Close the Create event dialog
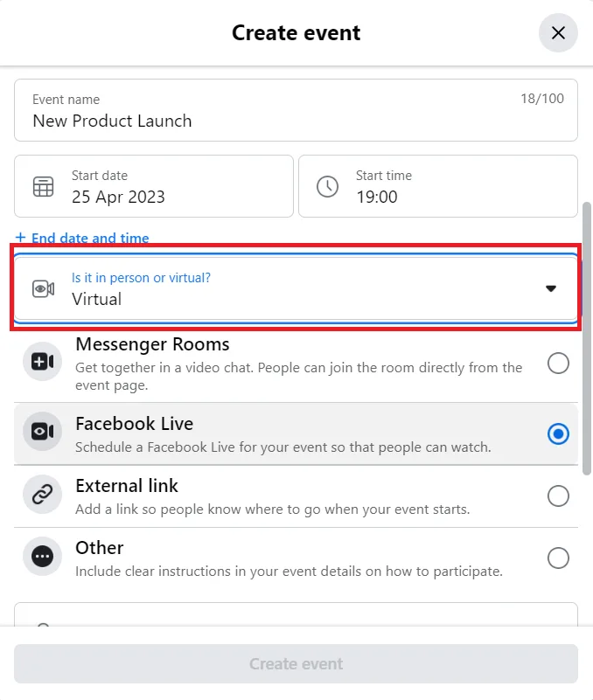Viewport: 593px width, 700px height. point(558,32)
